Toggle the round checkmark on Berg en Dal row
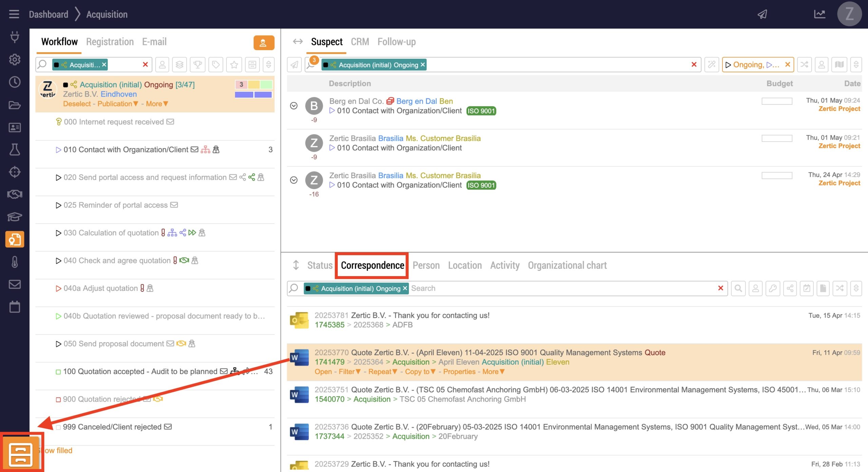The width and height of the screenshot is (868, 472). pyautogui.click(x=294, y=106)
